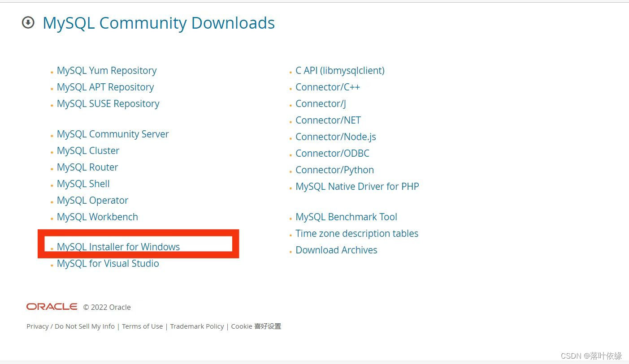Open the Connector/Python link
This screenshot has height=364, width=629.
[x=335, y=170]
